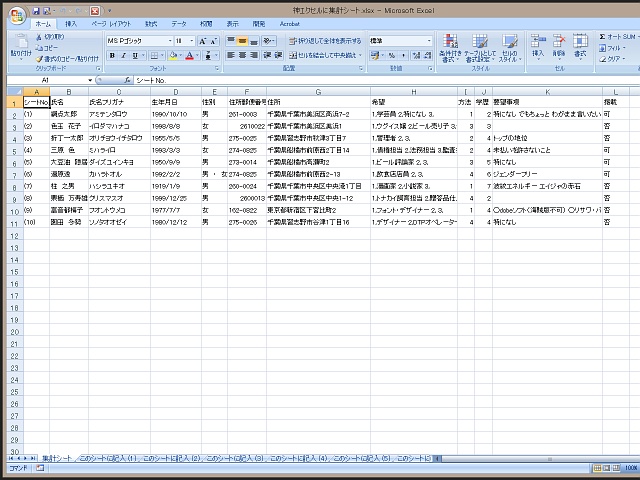Image resolution: width=640 pixels, height=480 pixels.
Task: Apply comma style number format
Action: pyautogui.click(x=403, y=56)
